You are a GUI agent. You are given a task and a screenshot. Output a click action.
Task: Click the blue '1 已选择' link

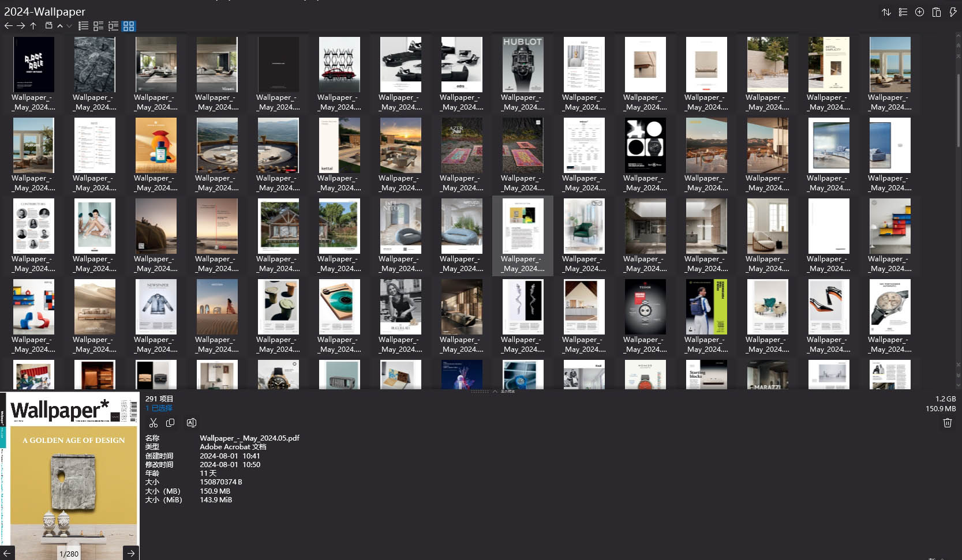(159, 408)
